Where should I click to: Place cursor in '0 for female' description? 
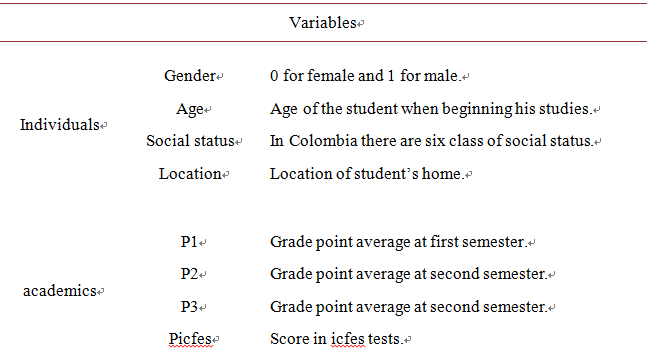click(x=365, y=76)
